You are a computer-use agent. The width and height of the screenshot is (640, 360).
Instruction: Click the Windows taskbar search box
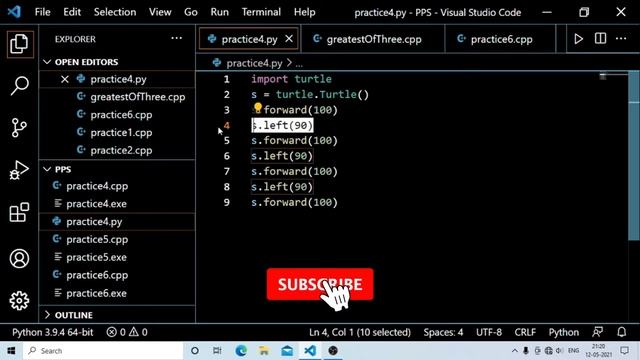pos(103,351)
